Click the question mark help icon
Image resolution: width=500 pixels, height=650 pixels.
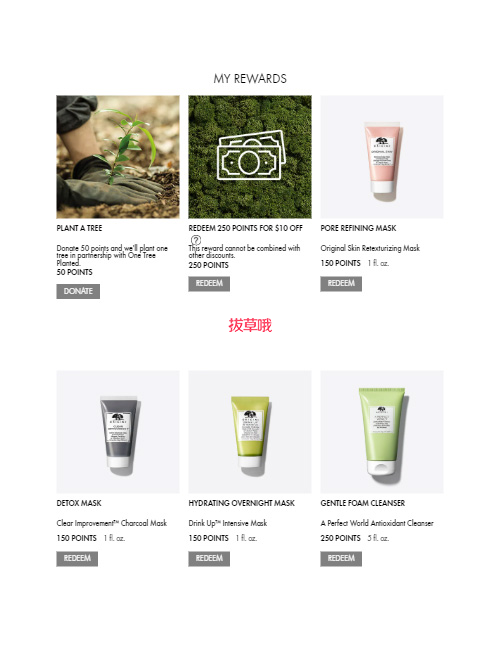click(196, 240)
